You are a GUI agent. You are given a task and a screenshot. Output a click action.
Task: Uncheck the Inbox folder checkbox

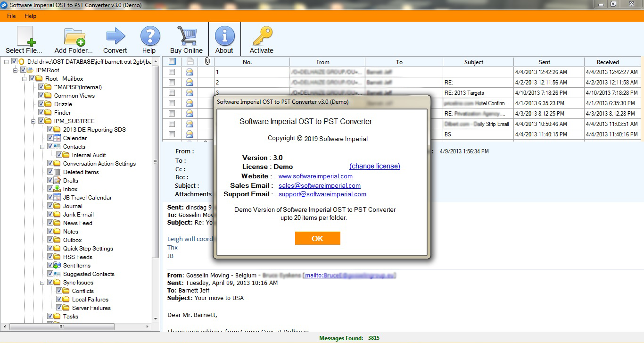50,189
